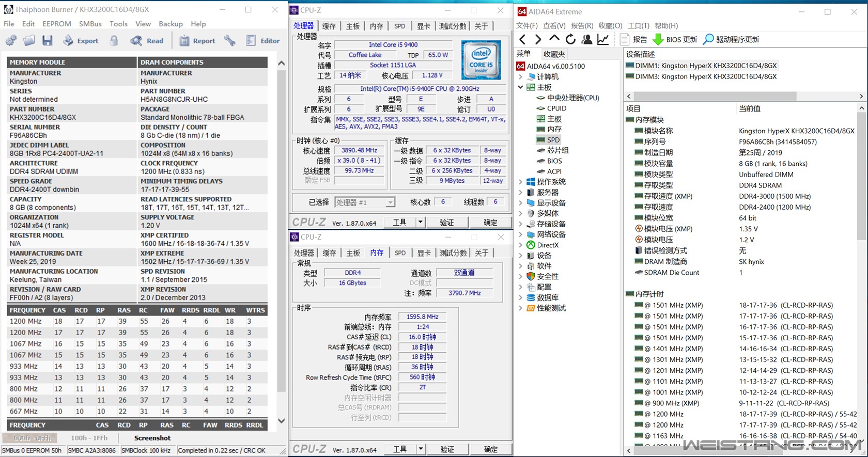The image size is (868, 457).
Task: Switch to 缓存 tab in upper CPU-Z window
Action: 329,26
